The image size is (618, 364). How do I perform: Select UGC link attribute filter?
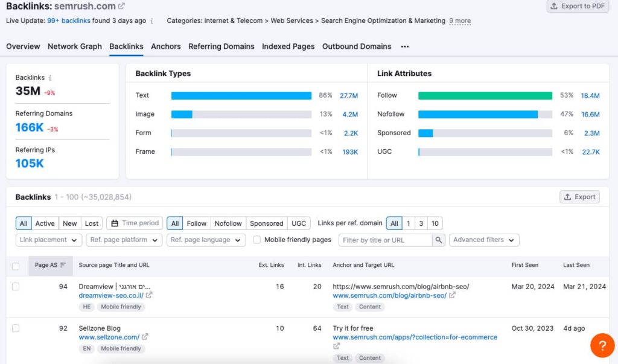tap(299, 223)
